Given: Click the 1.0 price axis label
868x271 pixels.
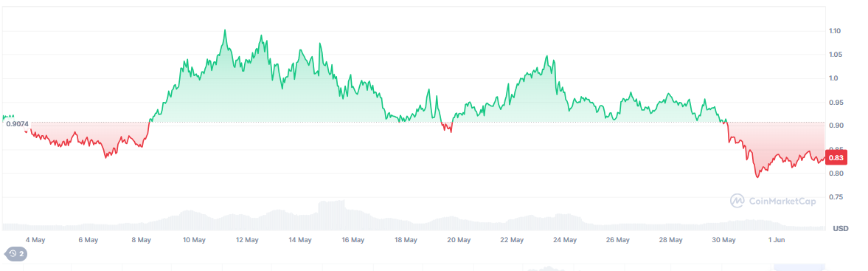Looking at the screenshot, I should [833, 79].
